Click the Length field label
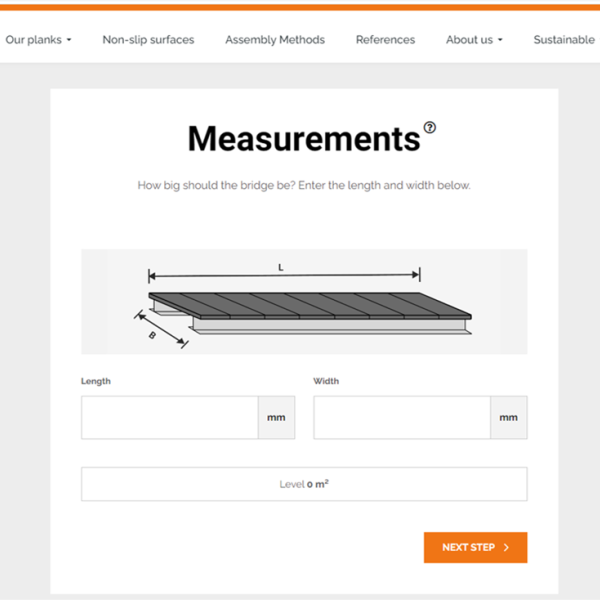 tap(96, 381)
